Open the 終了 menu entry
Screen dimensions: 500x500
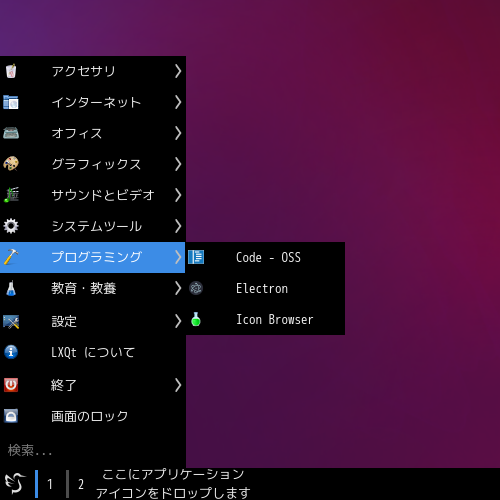93,385
